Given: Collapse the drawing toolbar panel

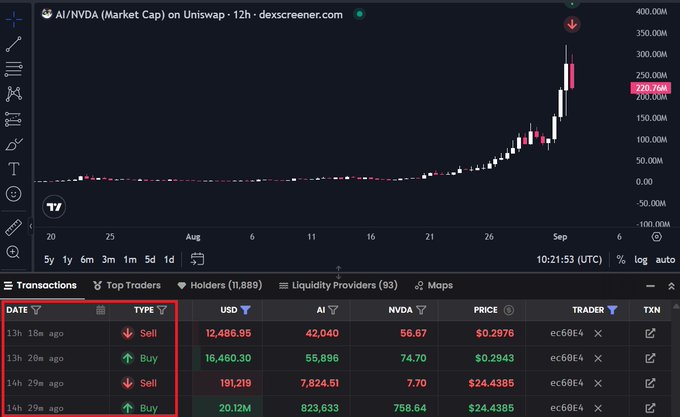Looking at the screenshot, I should click(30, 226).
